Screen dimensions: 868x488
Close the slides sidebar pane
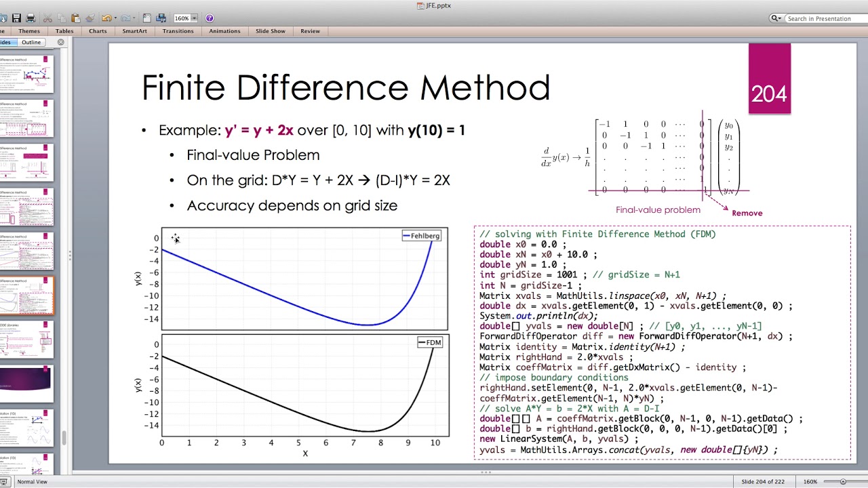point(60,42)
